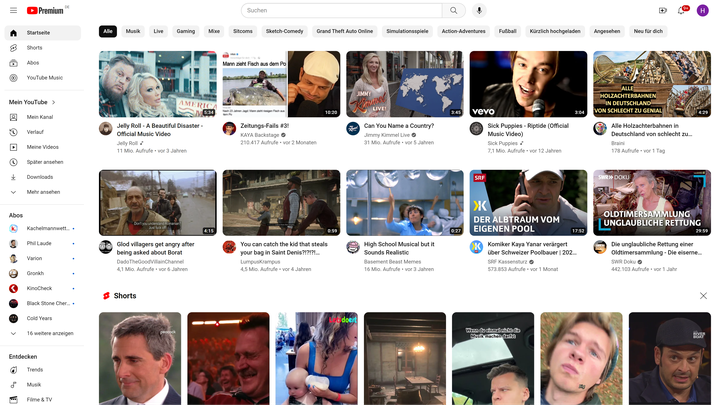Open SWR Doku channel link
Screen dimensions: 720x405
(x=624, y=262)
